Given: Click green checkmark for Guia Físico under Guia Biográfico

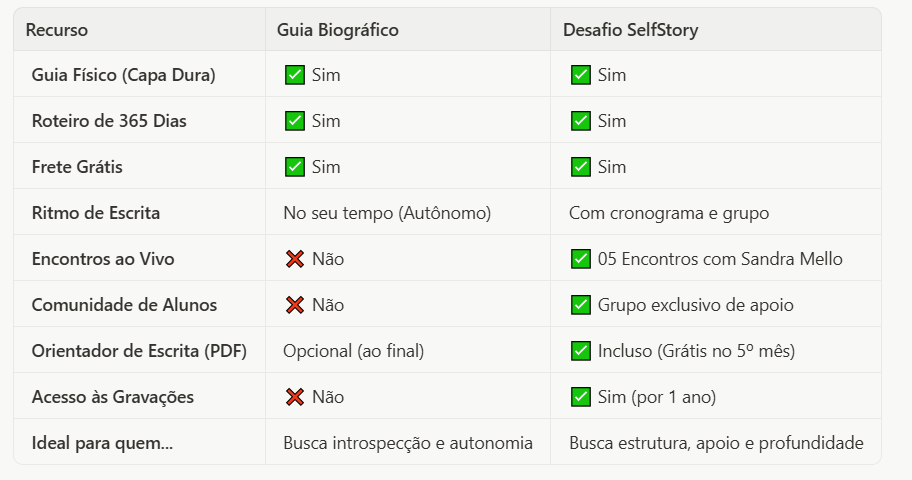Looking at the screenshot, I should tap(295, 75).
